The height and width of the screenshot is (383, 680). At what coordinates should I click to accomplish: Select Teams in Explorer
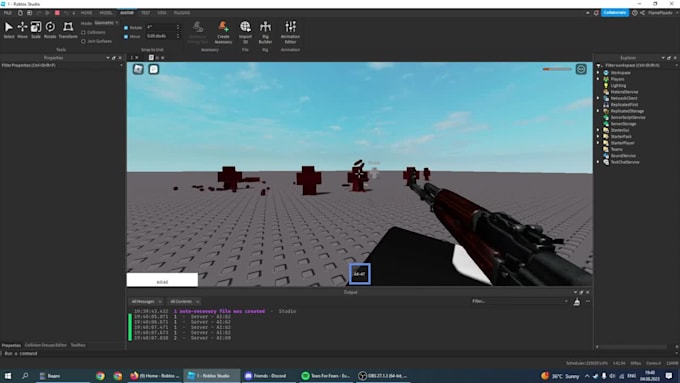(616, 149)
